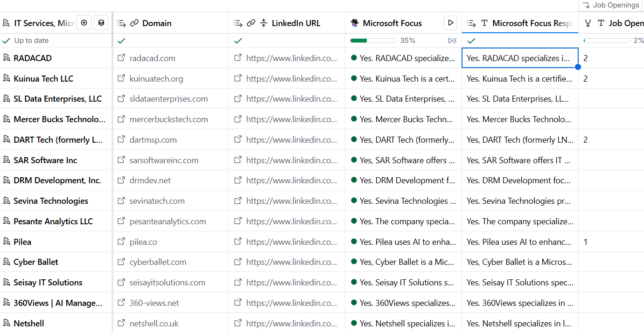Click the fork icon in the Job Openings column header

[588, 23]
